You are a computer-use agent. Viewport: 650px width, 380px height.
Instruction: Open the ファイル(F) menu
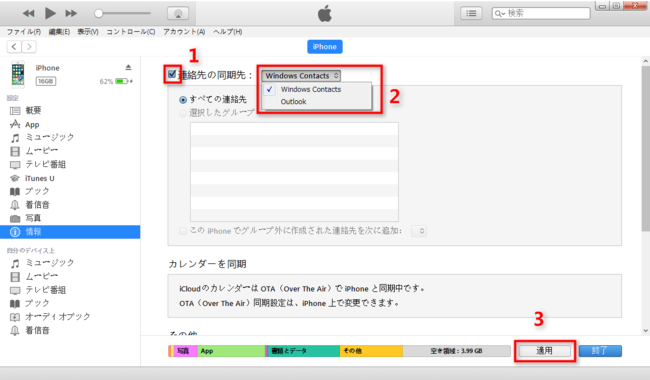tap(24, 31)
